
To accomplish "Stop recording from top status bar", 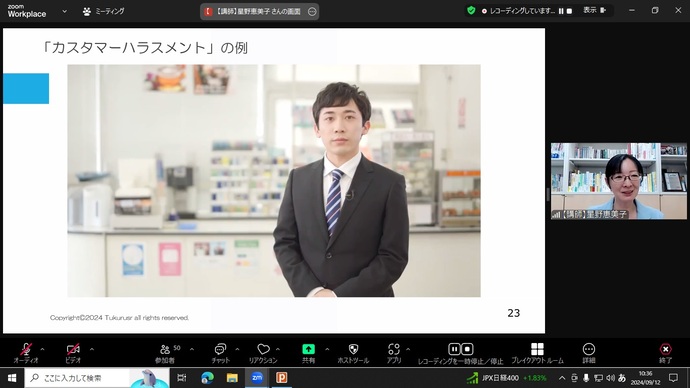I will (569, 11).
